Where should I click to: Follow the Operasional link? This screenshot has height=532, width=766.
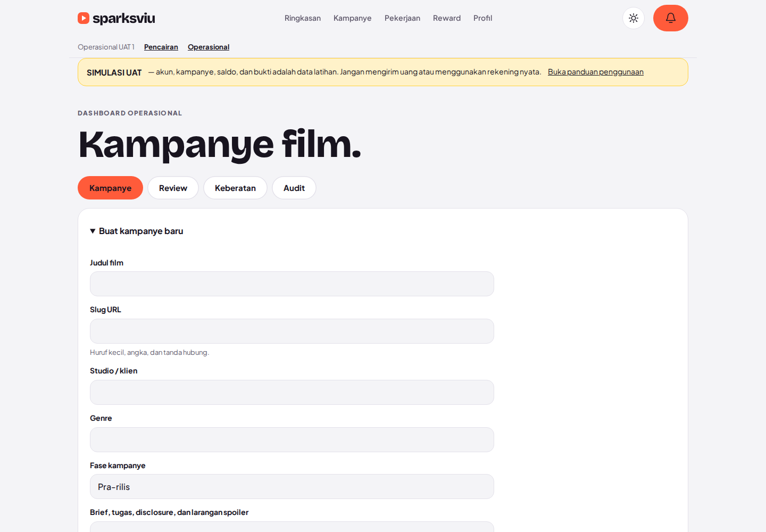pyautogui.click(x=209, y=47)
